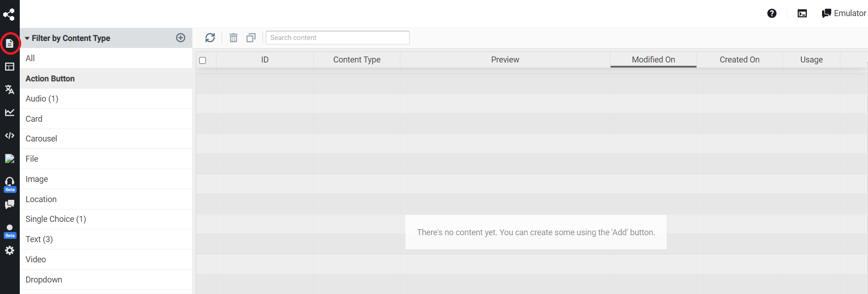Select the Single Choice (1) filter
868x294 pixels.
[x=56, y=219]
